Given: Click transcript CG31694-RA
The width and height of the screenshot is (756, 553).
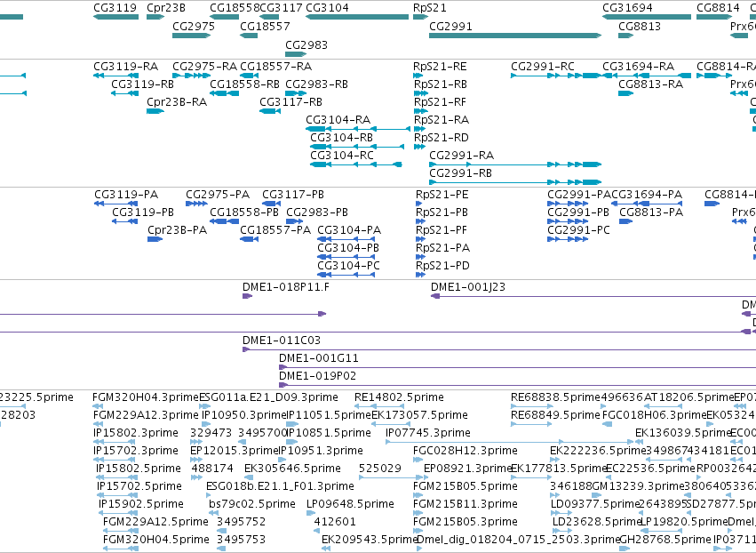Looking at the screenshot, I should [638, 66].
